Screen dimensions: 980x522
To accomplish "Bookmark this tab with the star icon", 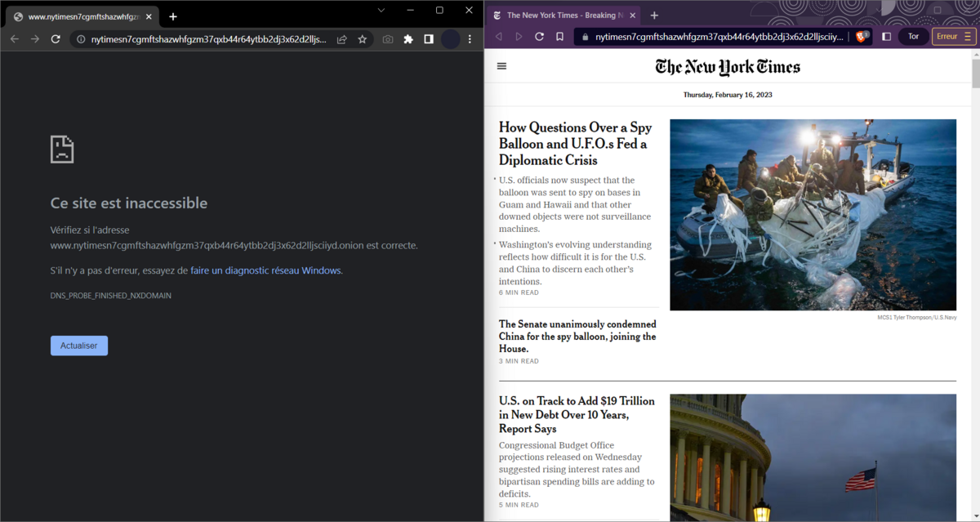I will tap(362, 38).
